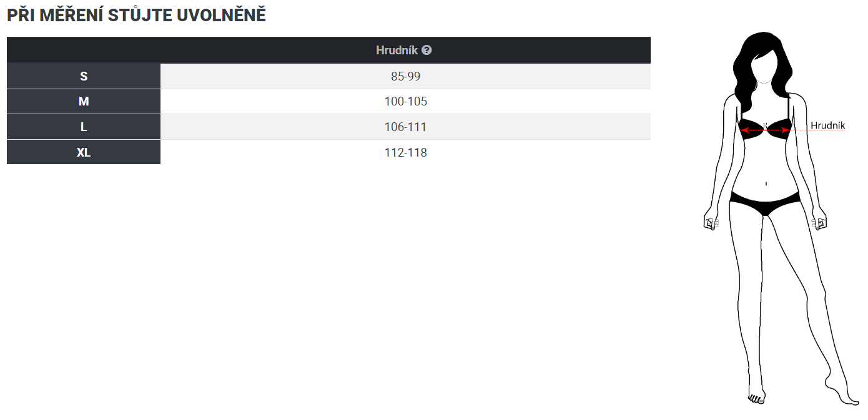Click the 112-118 chest measurement cell
Viewport: 868px width, 420px height.
pyautogui.click(x=405, y=152)
